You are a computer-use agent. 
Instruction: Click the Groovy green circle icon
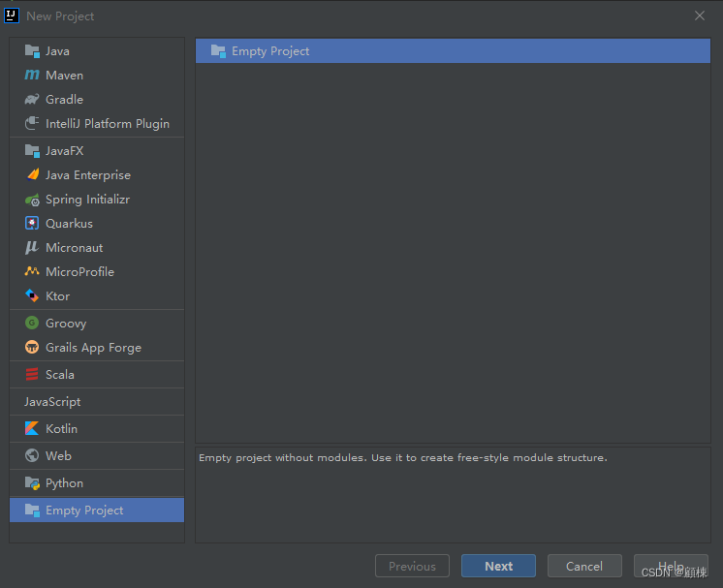pyautogui.click(x=32, y=323)
